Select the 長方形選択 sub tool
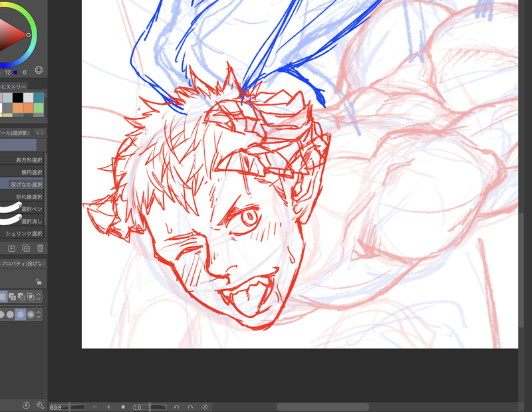The image size is (532, 412). coord(22,159)
